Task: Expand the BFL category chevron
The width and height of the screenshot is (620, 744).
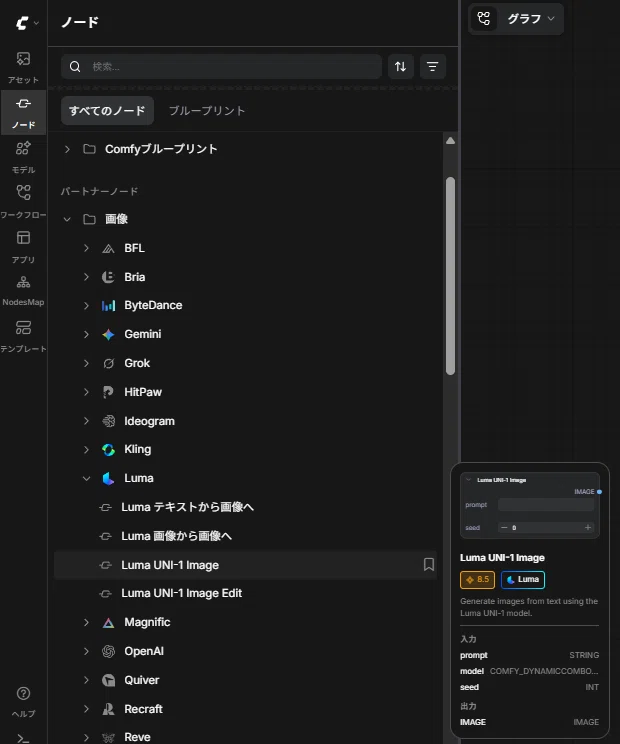Action: [x=86, y=248]
